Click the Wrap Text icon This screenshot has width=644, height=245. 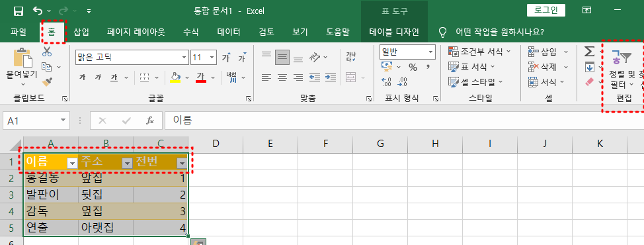(x=351, y=57)
